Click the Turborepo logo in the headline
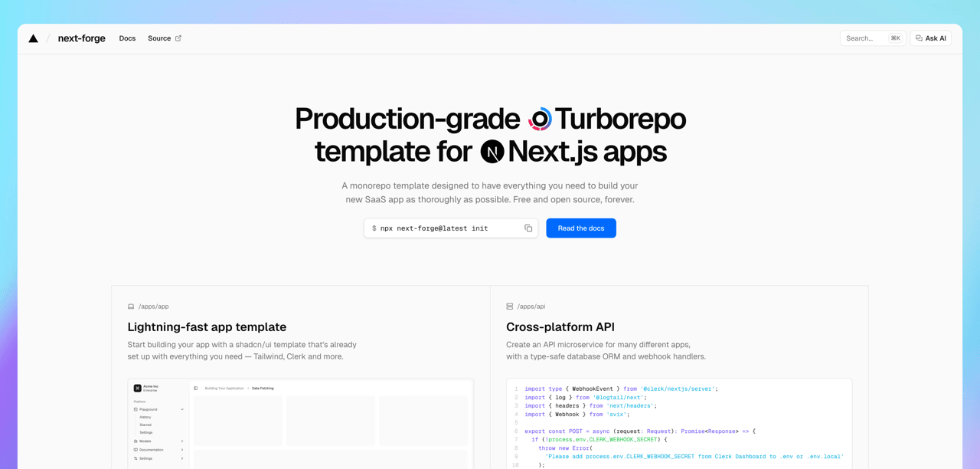980x469 pixels. point(540,119)
